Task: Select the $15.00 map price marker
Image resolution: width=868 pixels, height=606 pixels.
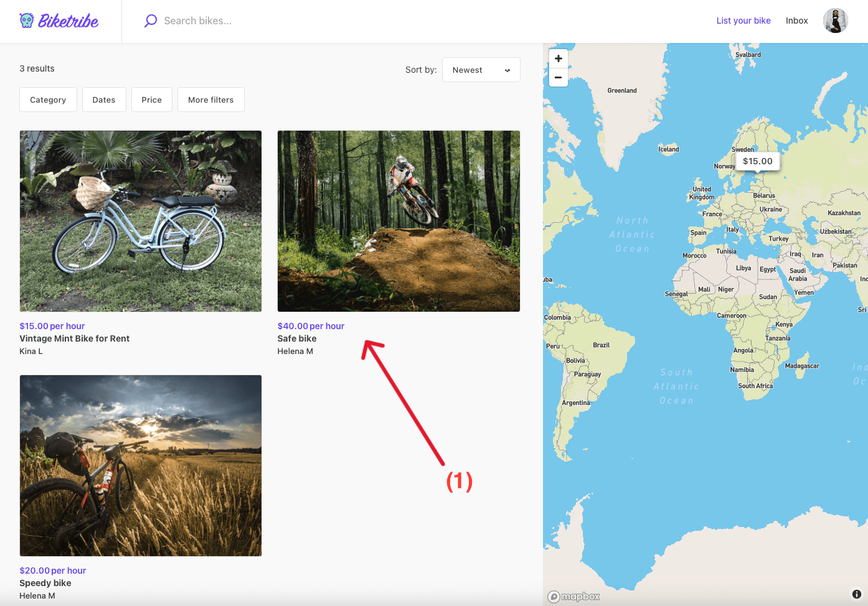Action: click(x=757, y=161)
